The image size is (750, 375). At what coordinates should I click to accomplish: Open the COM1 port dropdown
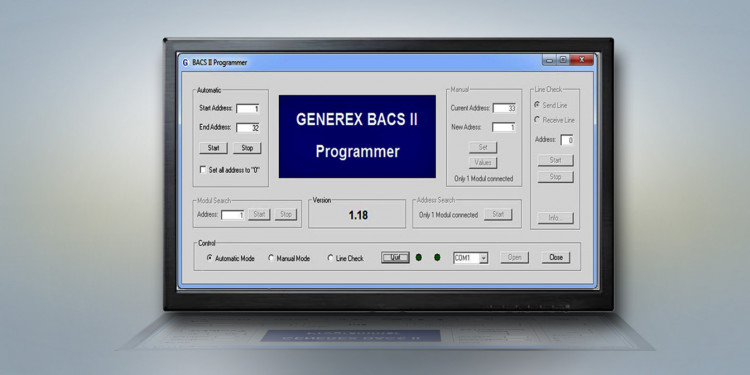(483, 258)
